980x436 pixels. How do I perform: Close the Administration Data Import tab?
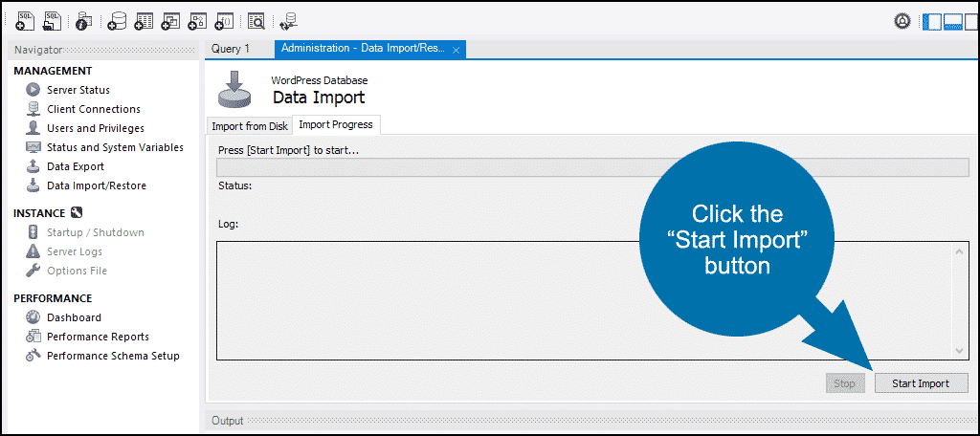(x=457, y=51)
